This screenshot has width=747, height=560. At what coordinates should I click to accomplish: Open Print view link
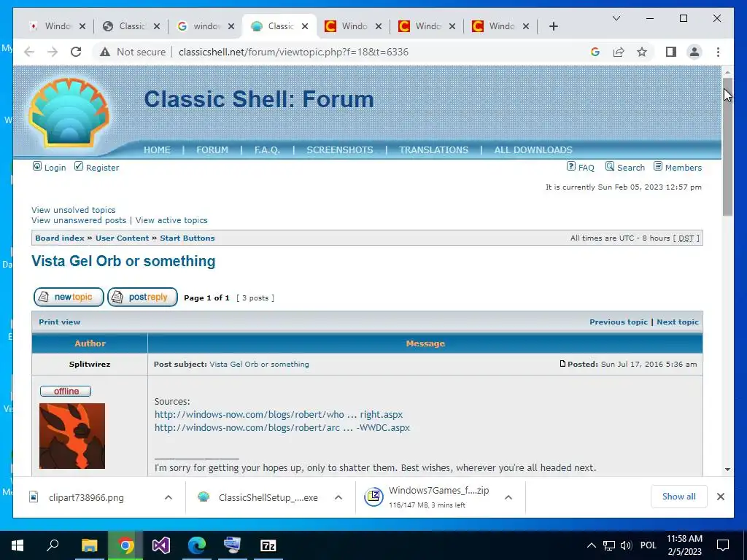point(60,322)
